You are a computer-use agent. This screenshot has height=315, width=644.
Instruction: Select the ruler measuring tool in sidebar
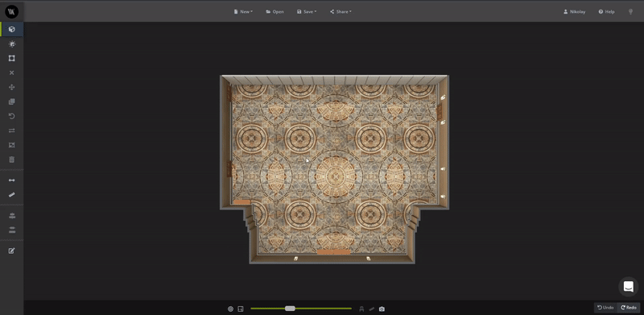[12, 194]
